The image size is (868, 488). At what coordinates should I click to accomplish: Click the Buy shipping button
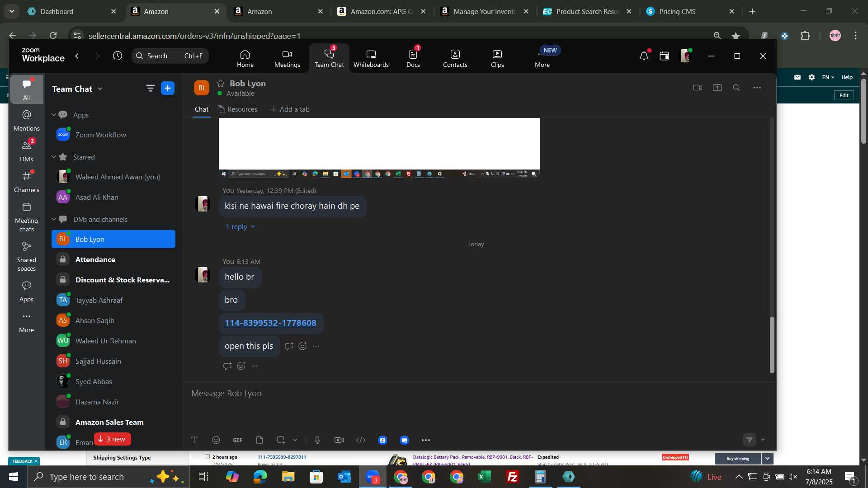coord(738,459)
